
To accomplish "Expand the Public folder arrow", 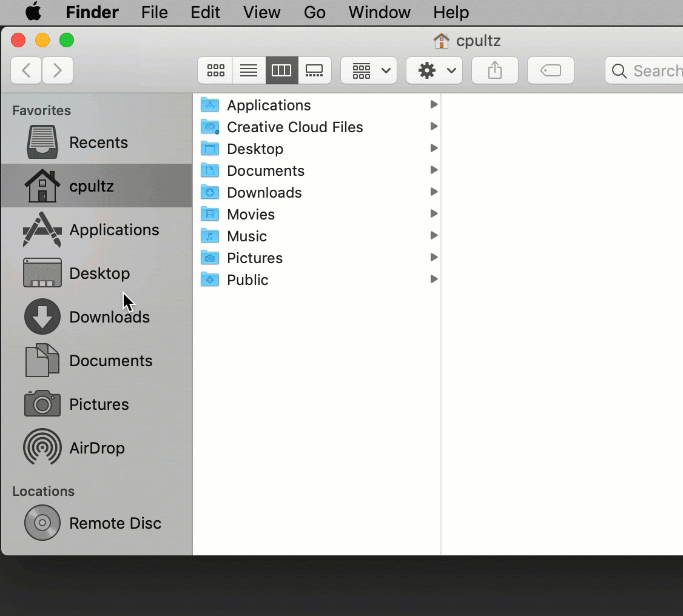I will point(434,279).
